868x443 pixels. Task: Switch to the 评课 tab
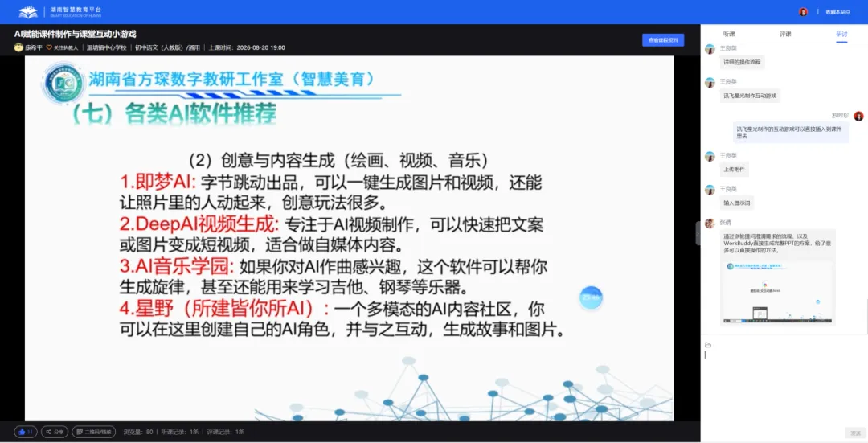pos(785,34)
